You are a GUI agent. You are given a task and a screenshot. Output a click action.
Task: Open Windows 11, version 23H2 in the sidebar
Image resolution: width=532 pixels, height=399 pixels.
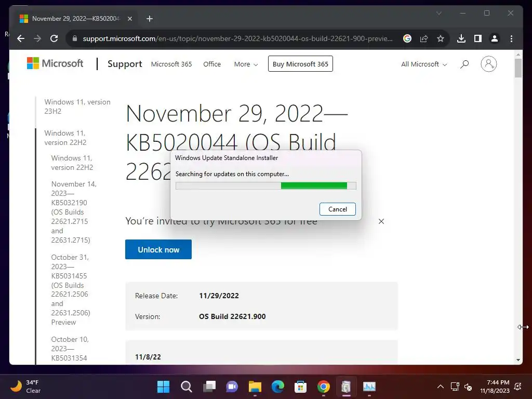point(77,107)
